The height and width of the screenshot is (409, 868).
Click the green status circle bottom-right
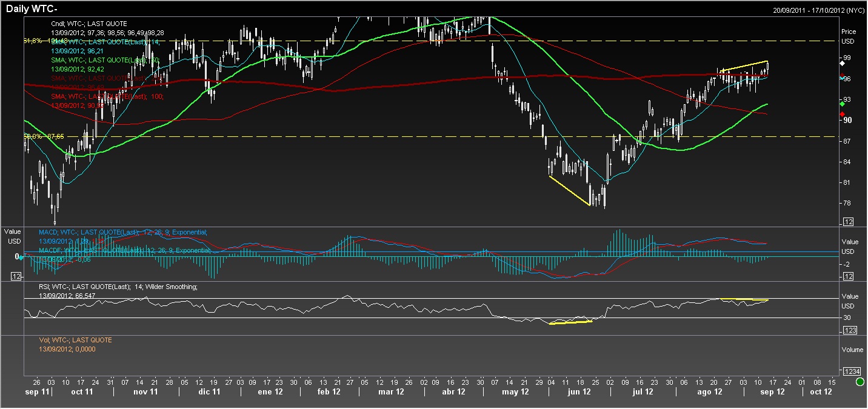coord(860,382)
